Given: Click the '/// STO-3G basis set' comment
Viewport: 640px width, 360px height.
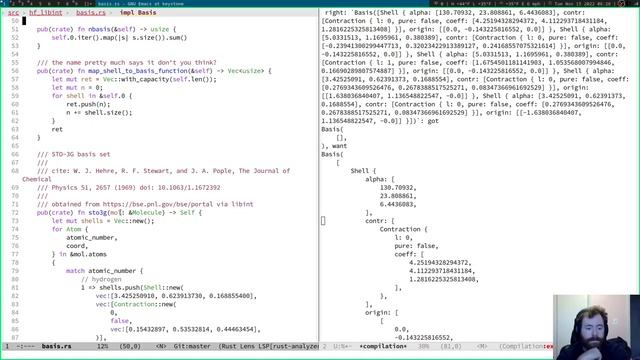Looking at the screenshot, I should coord(73,154).
